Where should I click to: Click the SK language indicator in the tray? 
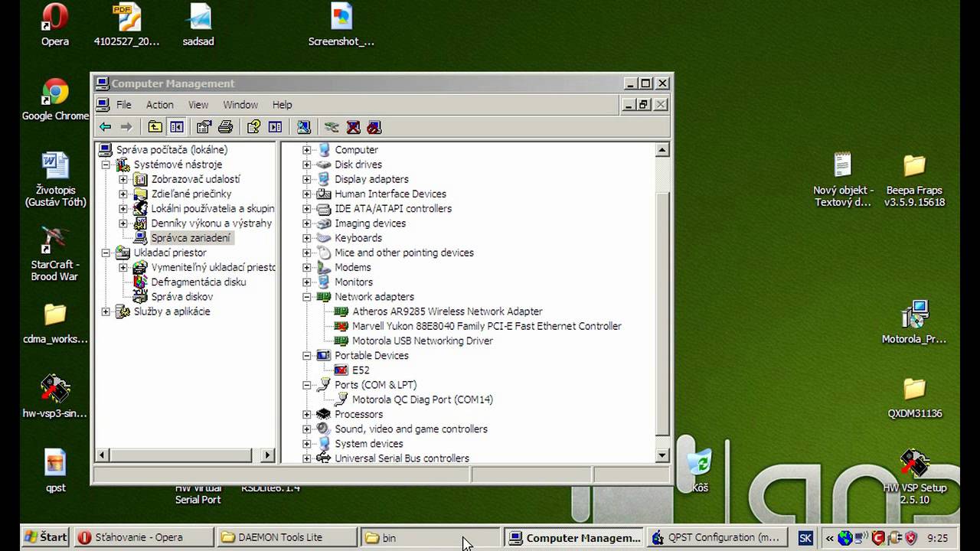coord(805,538)
